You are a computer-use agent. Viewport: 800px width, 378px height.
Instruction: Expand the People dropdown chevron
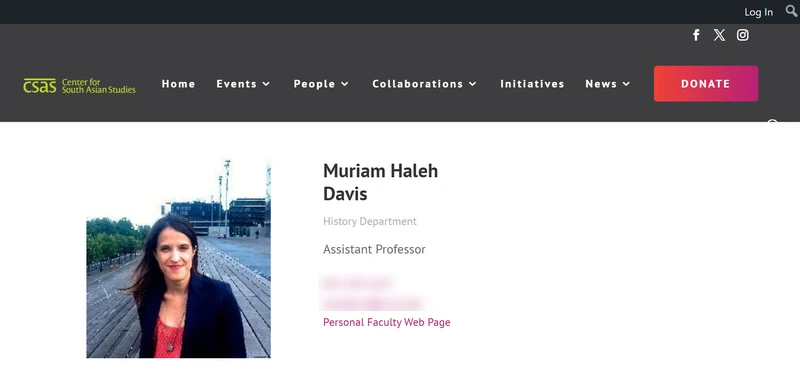(345, 84)
